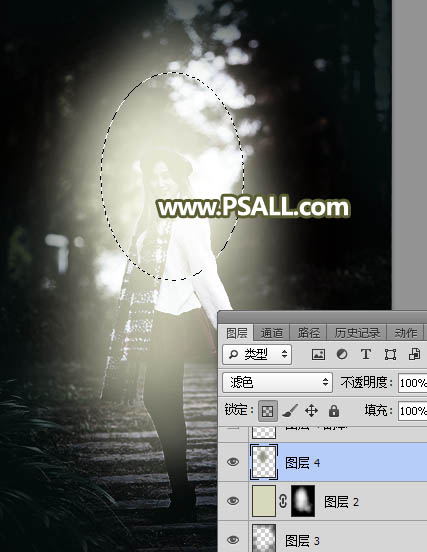Toggle lock image pixels brush icon
This screenshot has height=552, width=427.
[x=290, y=410]
